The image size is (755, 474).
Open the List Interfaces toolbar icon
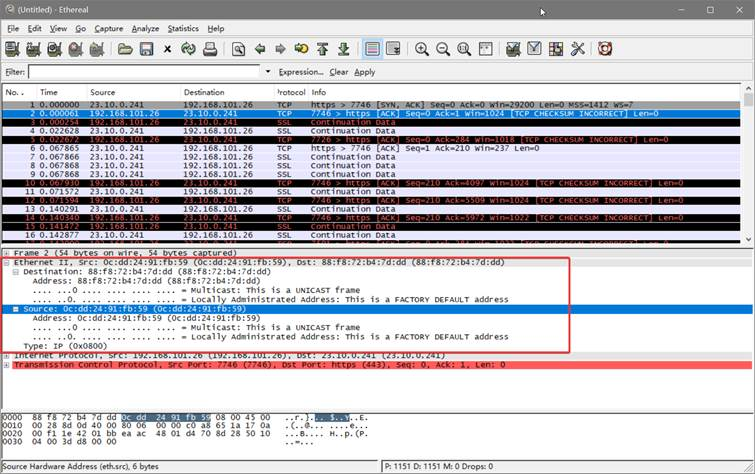[x=12, y=49]
